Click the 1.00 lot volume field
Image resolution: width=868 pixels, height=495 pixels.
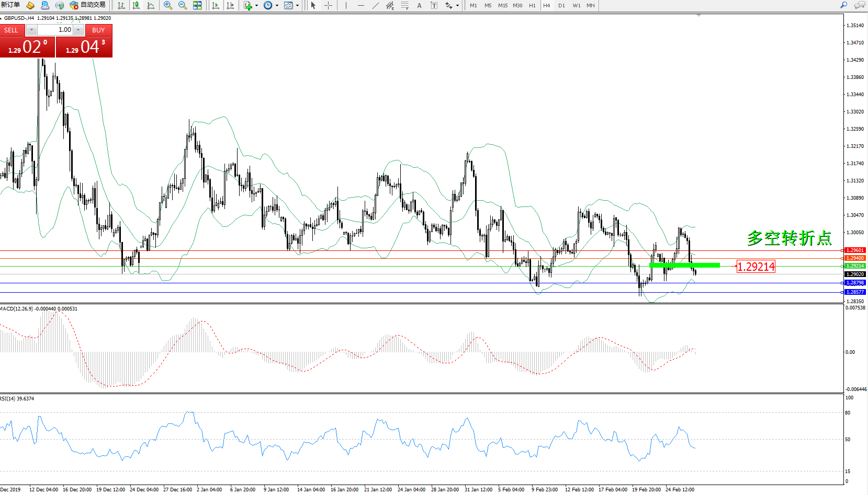[x=55, y=30]
